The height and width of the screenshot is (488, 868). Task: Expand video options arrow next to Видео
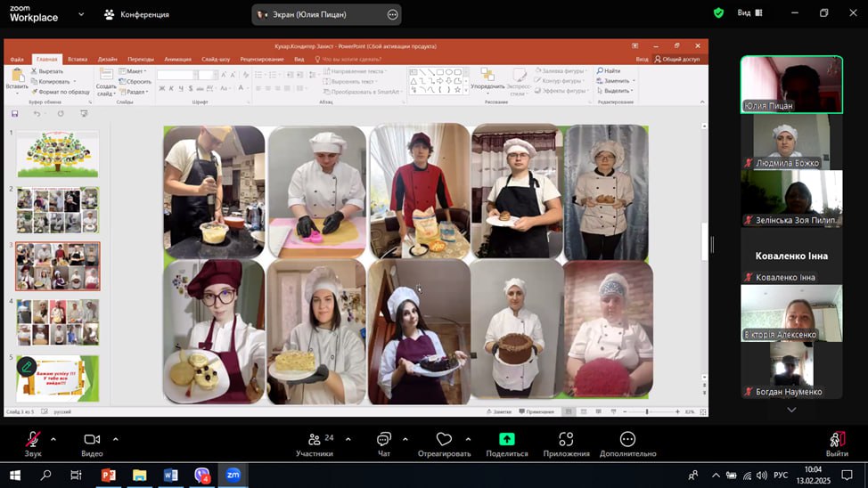pos(115,439)
